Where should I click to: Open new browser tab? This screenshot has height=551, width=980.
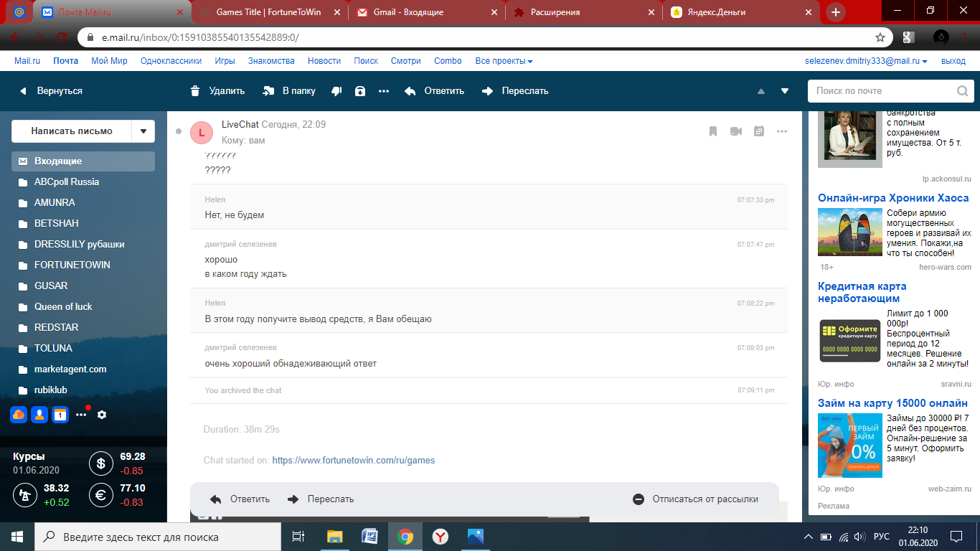[x=836, y=12]
